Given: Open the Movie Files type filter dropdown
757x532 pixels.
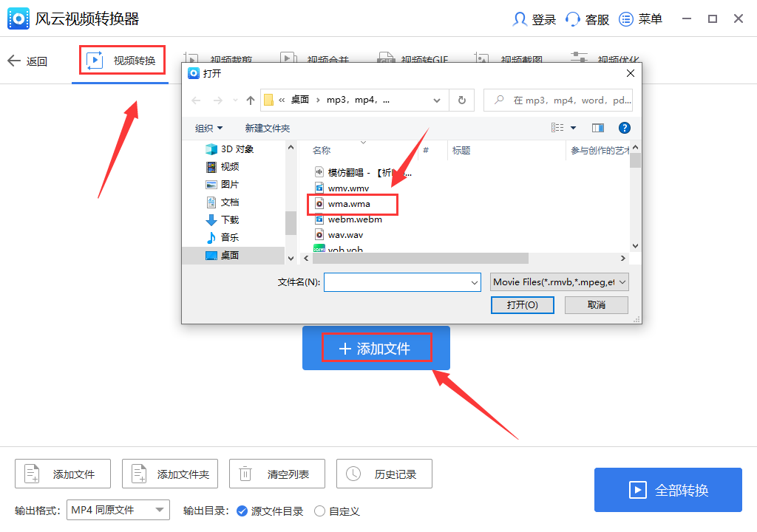Looking at the screenshot, I should [560, 282].
